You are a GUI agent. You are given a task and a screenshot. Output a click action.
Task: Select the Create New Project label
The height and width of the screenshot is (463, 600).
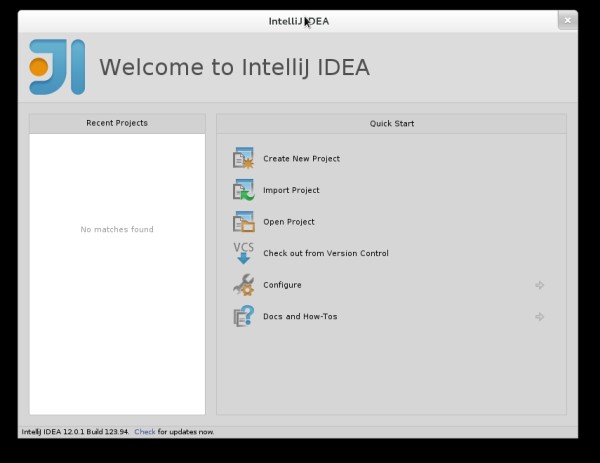[x=301, y=159]
